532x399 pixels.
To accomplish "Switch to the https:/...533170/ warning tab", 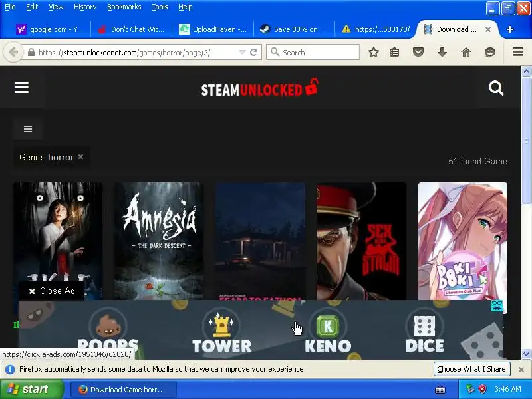I will [376, 29].
